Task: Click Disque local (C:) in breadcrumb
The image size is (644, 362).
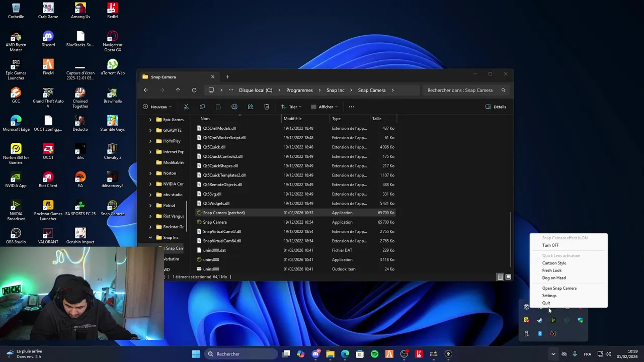Action: coord(256,90)
